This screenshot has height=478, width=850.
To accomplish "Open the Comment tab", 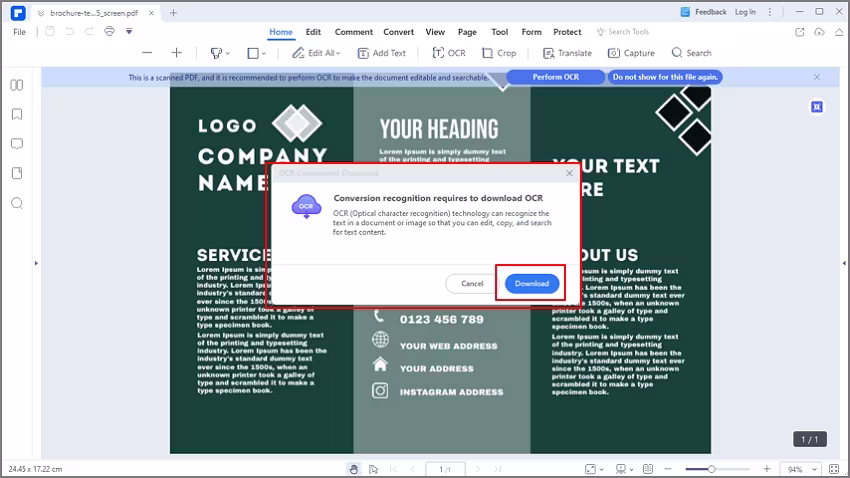I will pos(353,32).
